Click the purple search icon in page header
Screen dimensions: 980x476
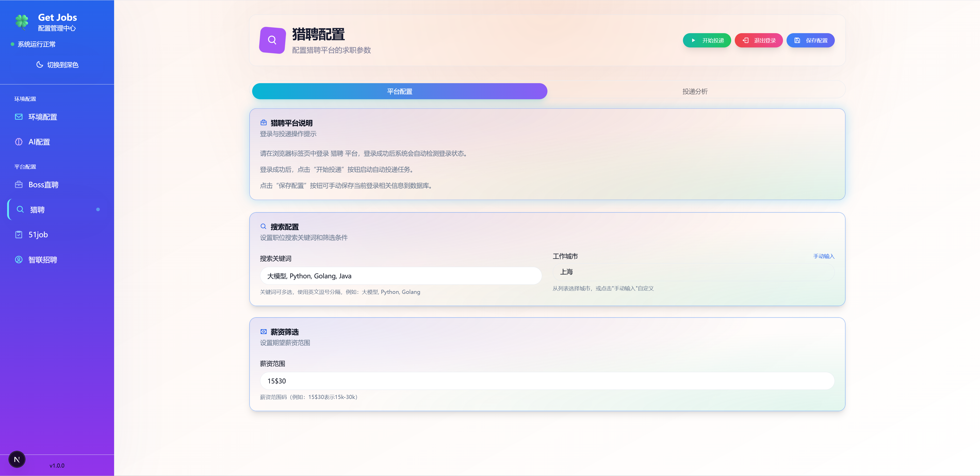coord(272,40)
